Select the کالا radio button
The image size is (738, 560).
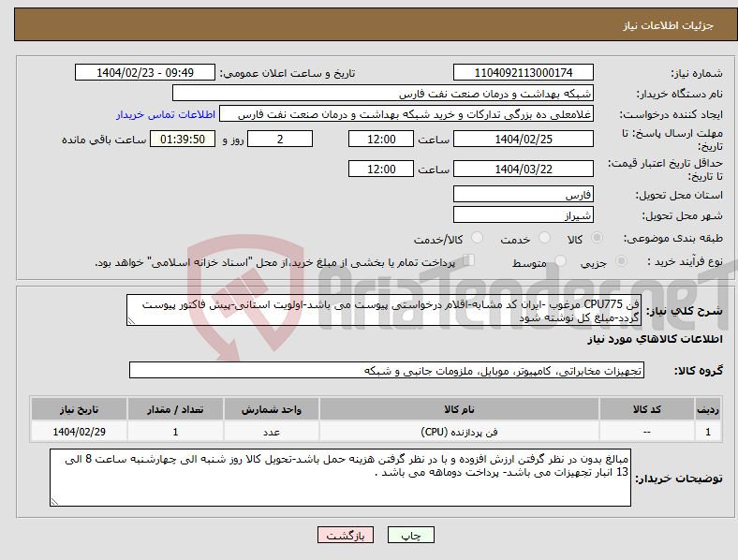point(597,238)
